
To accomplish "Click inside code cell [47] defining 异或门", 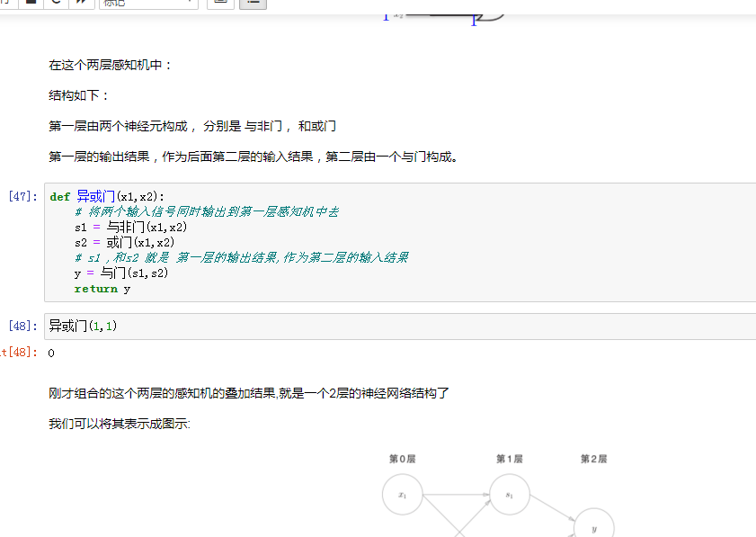I will click(x=400, y=242).
